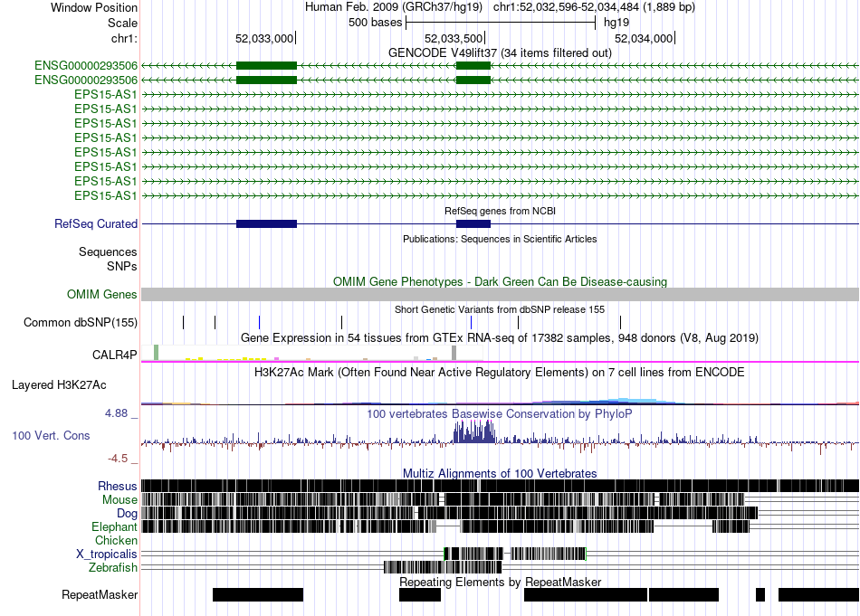
Task: Select the wider RefSeq Curated exon block
Action: point(266,223)
